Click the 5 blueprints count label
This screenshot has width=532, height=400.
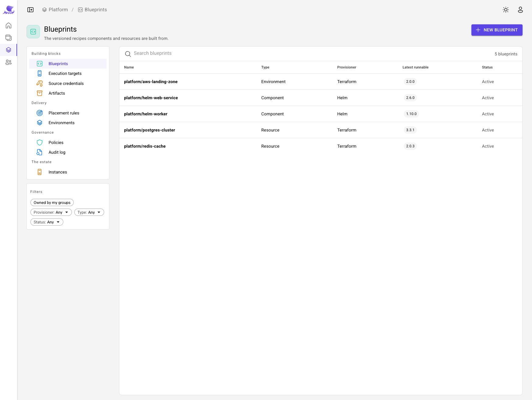506,54
